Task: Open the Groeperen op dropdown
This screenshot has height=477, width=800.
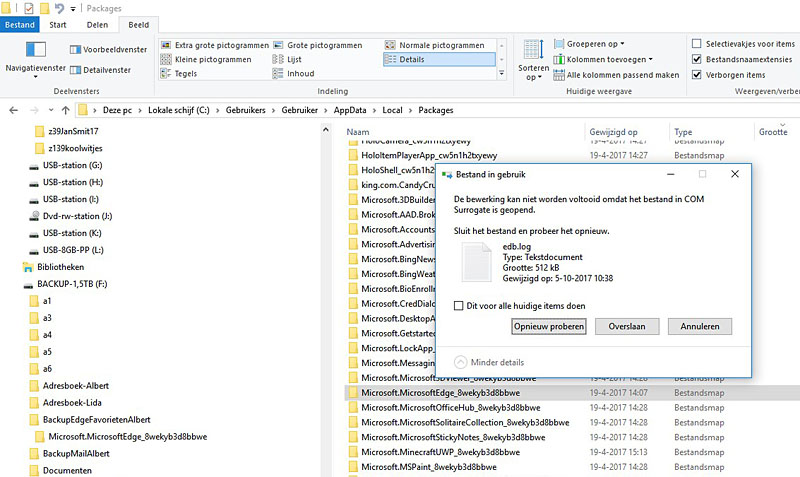Action: (x=589, y=44)
